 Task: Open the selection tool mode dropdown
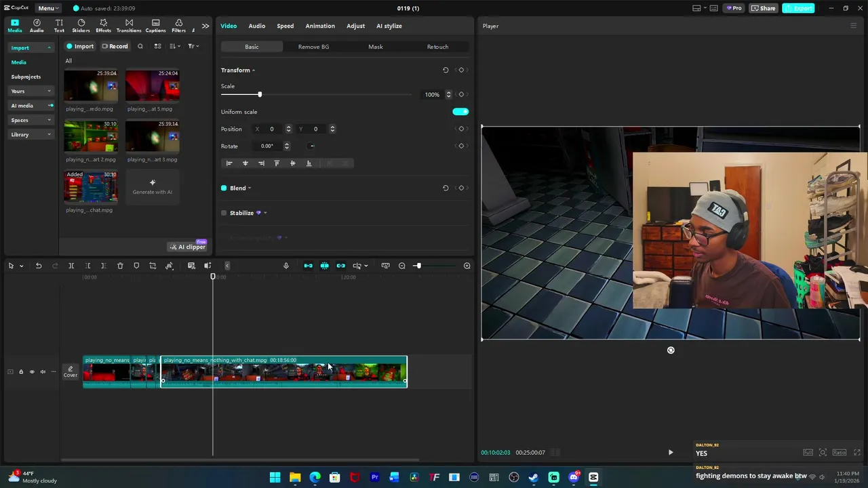pyautogui.click(x=21, y=266)
